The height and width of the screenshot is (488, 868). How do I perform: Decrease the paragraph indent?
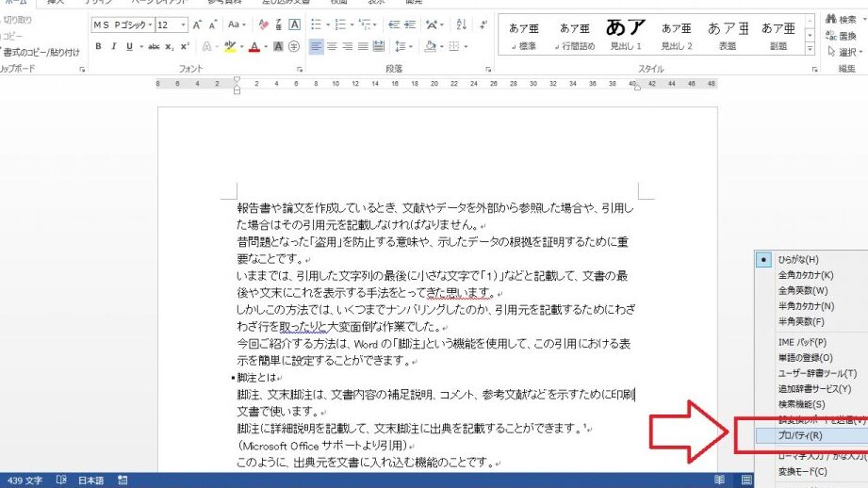pos(394,24)
